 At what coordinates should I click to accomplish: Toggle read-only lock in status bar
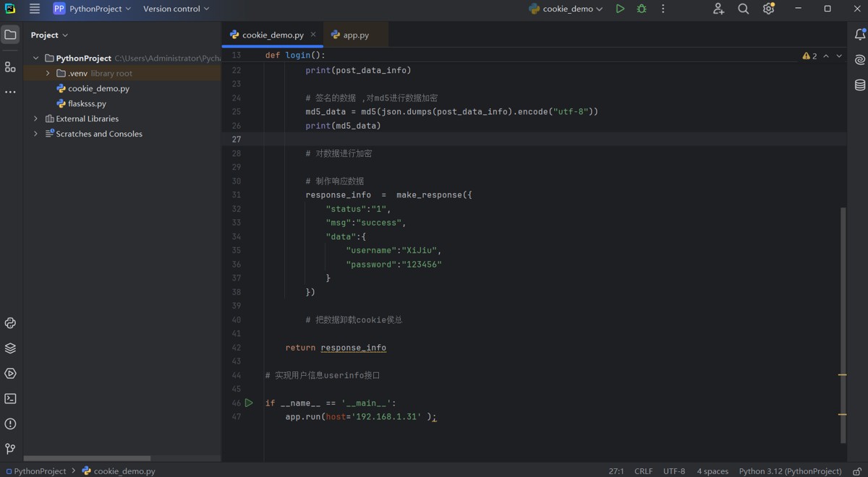pyautogui.click(x=857, y=471)
